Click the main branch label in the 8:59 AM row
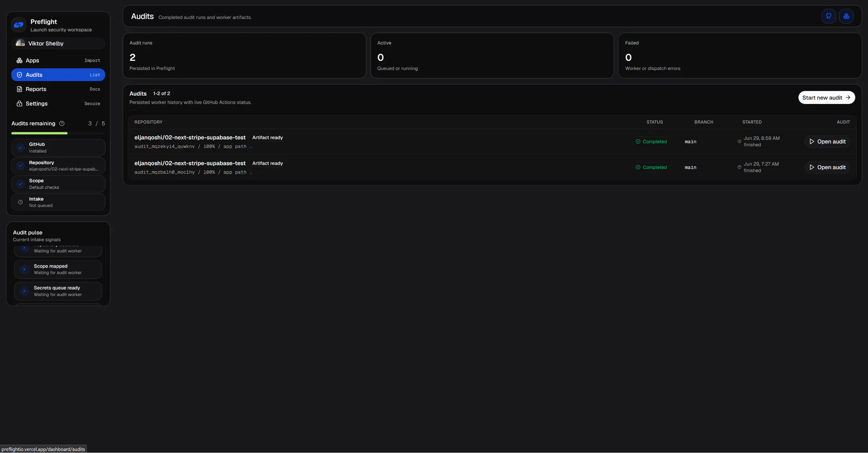This screenshot has width=868, height=453. (x=690, y=142)
